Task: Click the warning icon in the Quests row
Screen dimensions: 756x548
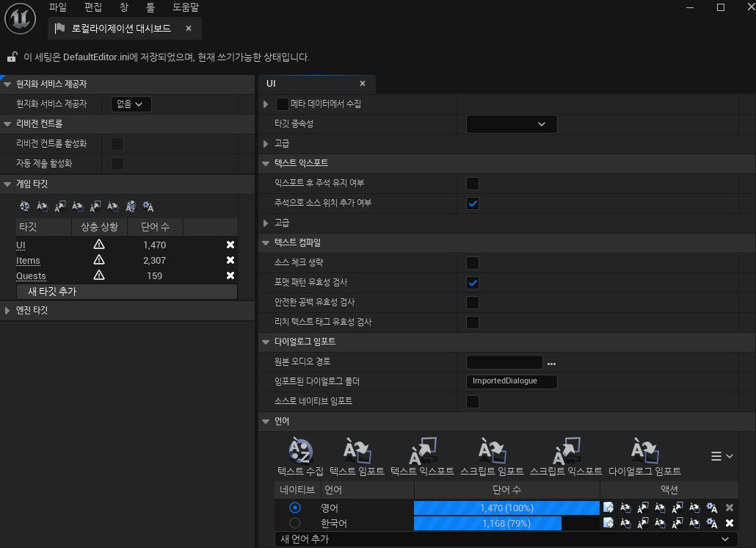Action: pyautogui.click(x=99, y=275)
